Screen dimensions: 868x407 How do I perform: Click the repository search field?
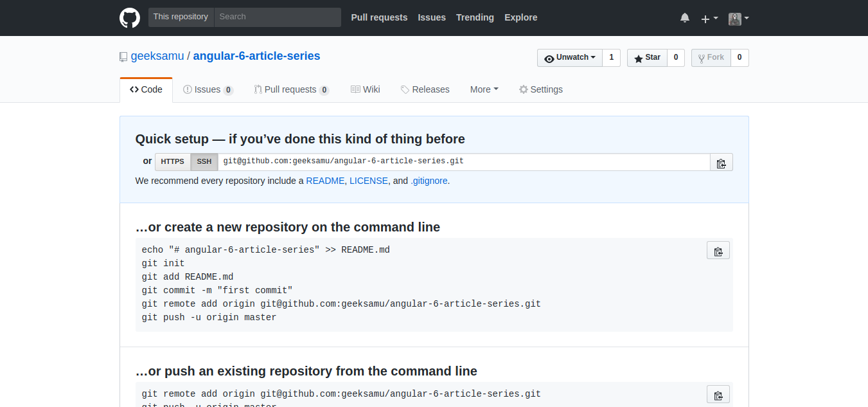(x=277, y=17)
